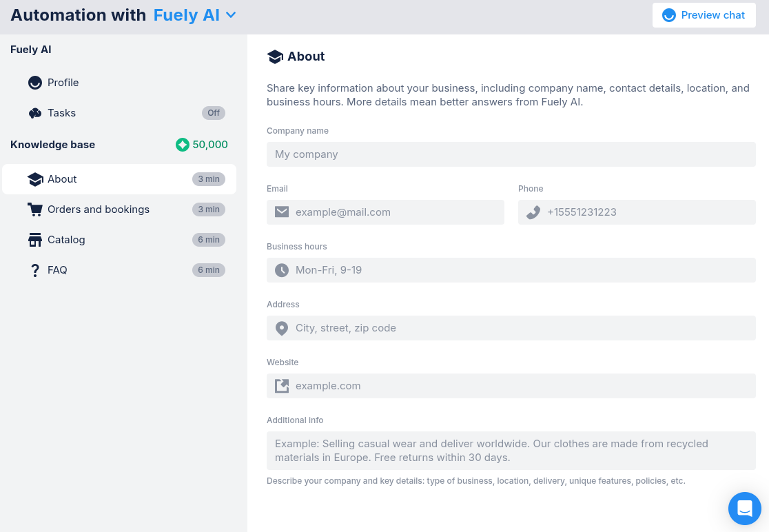The width and height of the screenshot is (769, 532).
Task: Click the Profile smiley icon in sidebar
Action: [x=35, y=83]
